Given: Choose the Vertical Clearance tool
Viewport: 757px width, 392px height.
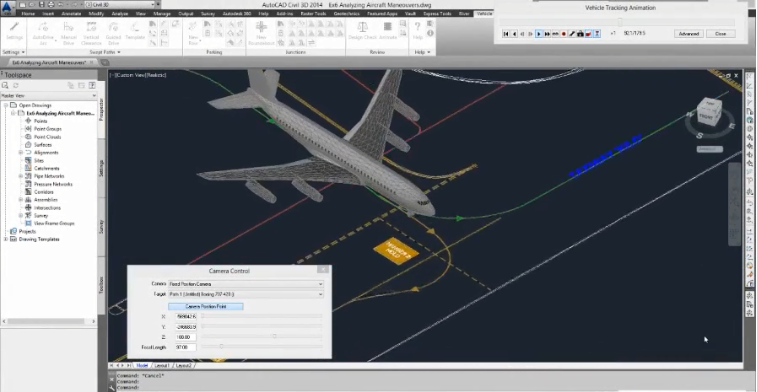Looking at the screenshot, I should pos(91,33).
